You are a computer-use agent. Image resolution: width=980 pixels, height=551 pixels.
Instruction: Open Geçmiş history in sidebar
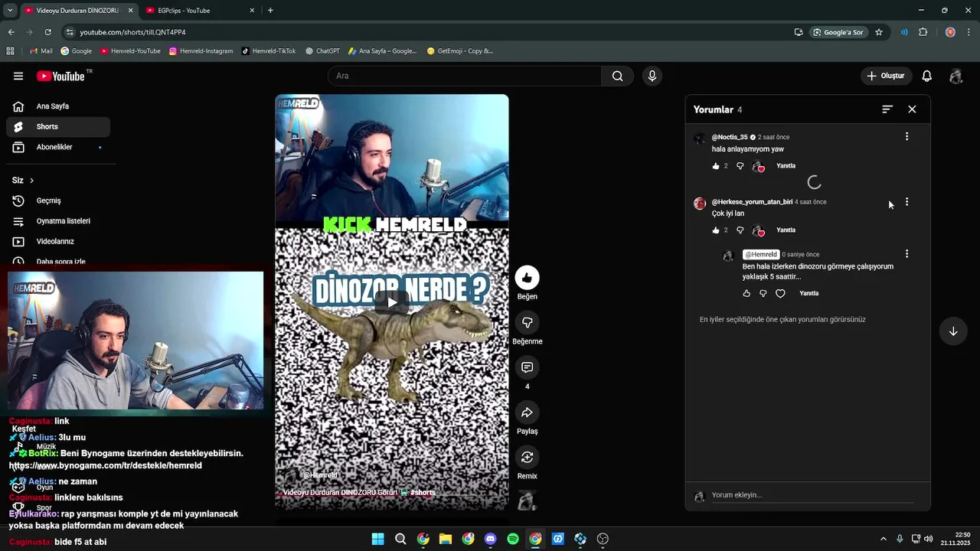(58, 201)
